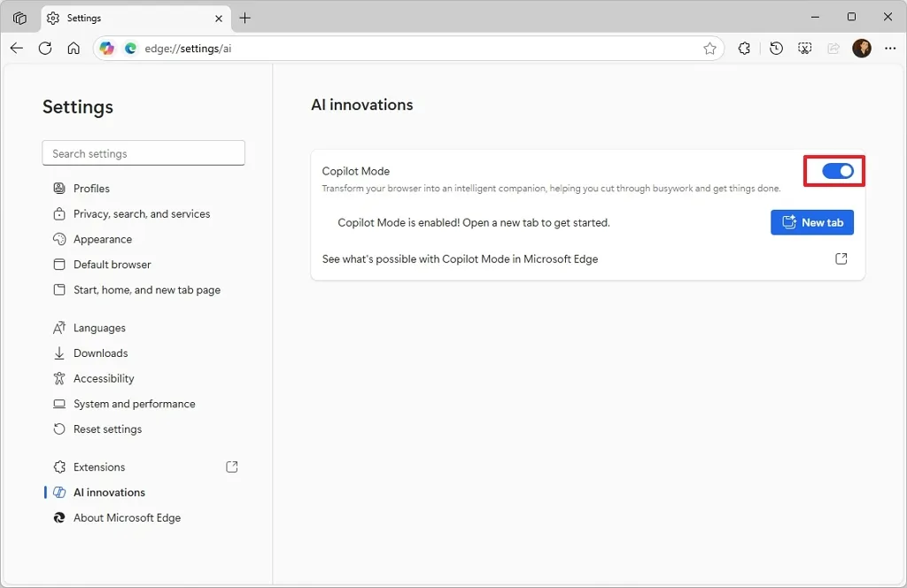Open browsing history from the toolbar clock icon
The height and width of the screenshot is (588, 907).
coord(775,49)
